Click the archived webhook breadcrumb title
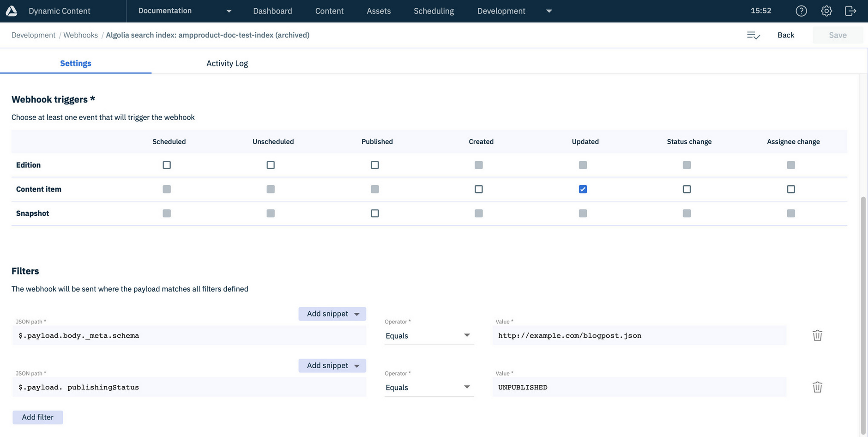The image size is (868, 437). (x=208, y=35)
